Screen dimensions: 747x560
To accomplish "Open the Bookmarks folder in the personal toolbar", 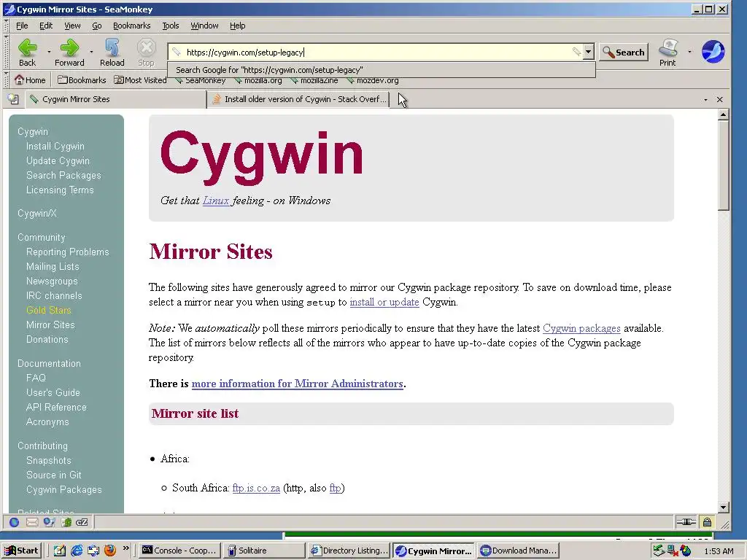I will 82,80.
